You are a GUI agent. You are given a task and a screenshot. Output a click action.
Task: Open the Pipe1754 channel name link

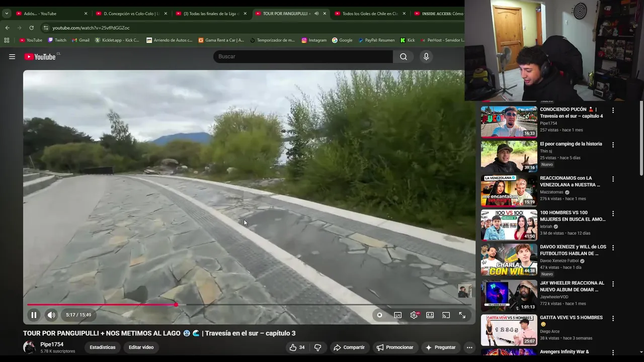[52, 344]
